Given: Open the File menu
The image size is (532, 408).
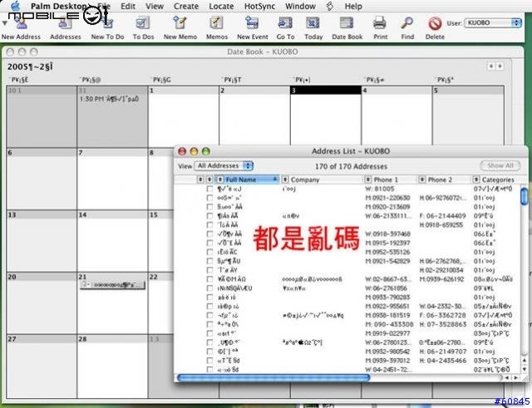Looking at the screenshot, I should tap(104, 6).
